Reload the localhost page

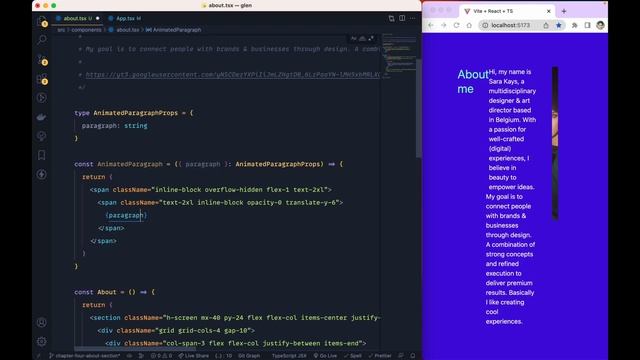coord(456,25)
